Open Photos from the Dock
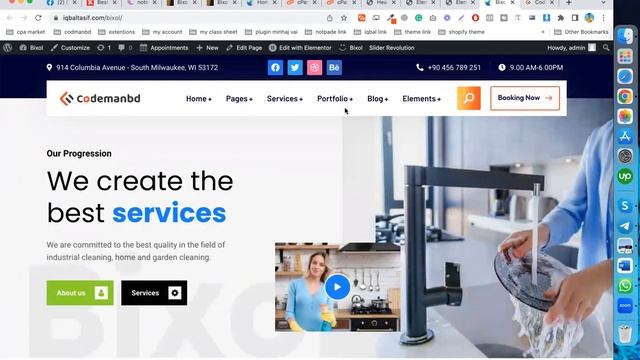 point(625,116)
